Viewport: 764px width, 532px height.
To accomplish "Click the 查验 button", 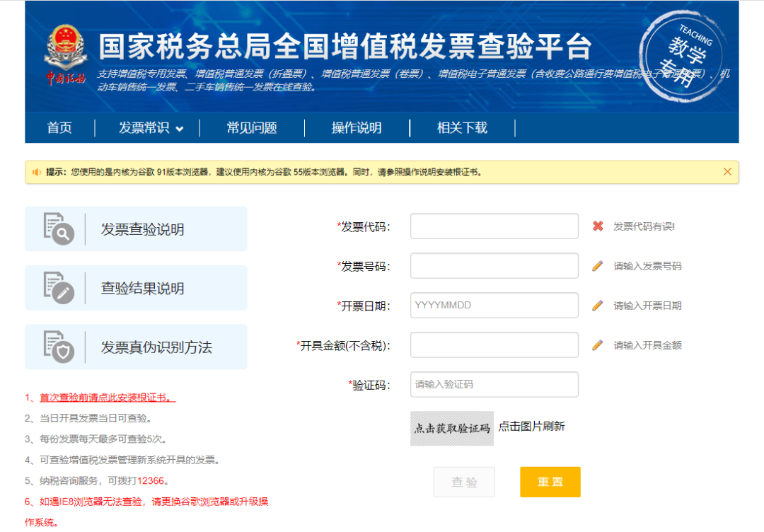I will (464, 481).
